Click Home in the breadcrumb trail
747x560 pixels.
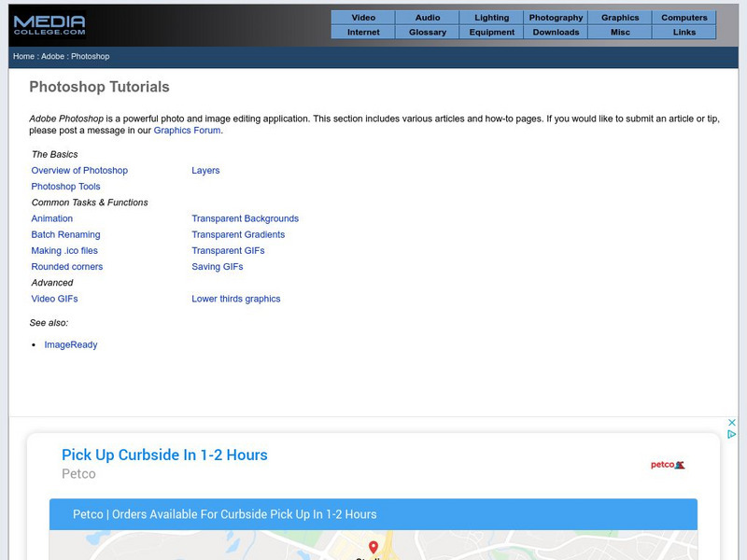coord(23,56)
